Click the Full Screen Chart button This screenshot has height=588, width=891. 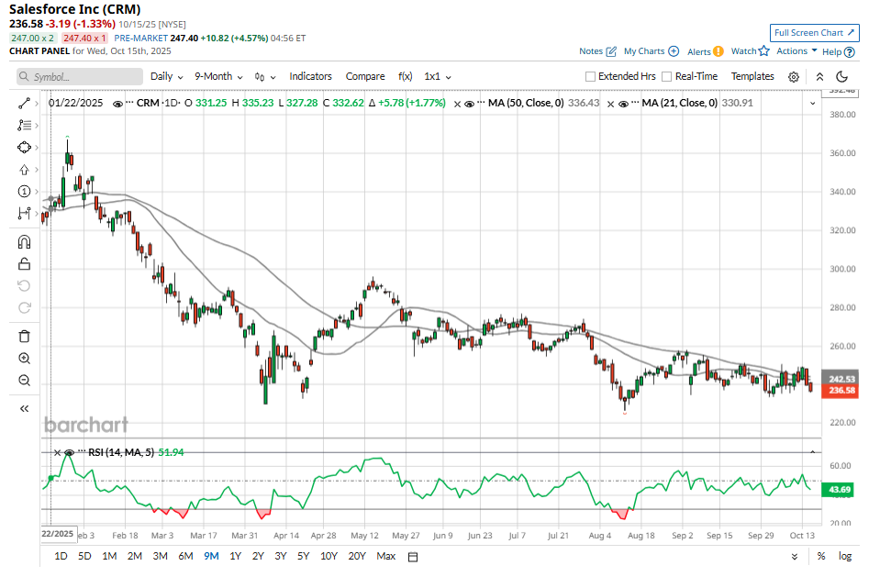[814, 33]
